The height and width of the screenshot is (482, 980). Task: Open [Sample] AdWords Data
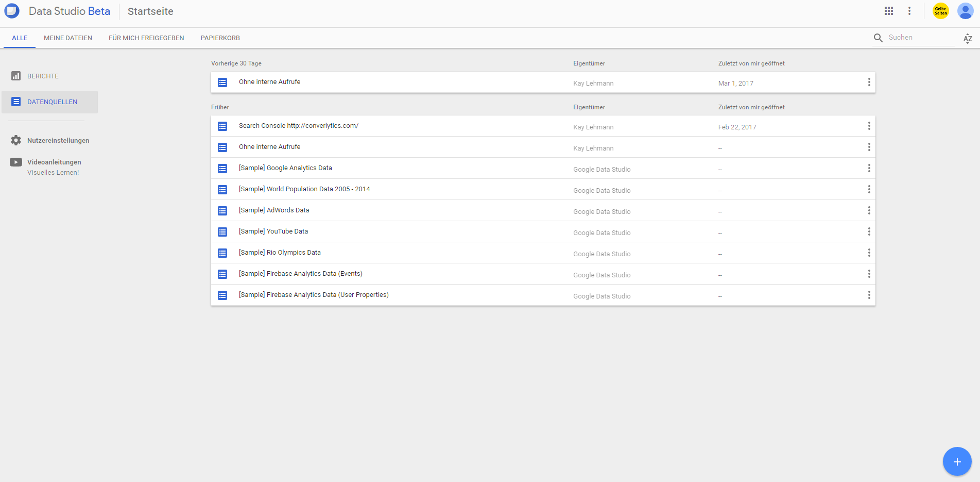pyautogui.click(x=274, y=210)
